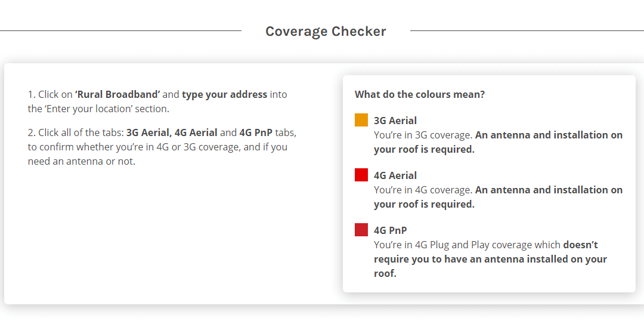Click the dark red 4G PnP swatch
This screenshot has width=644, height=327.
(x=361, y=230)
